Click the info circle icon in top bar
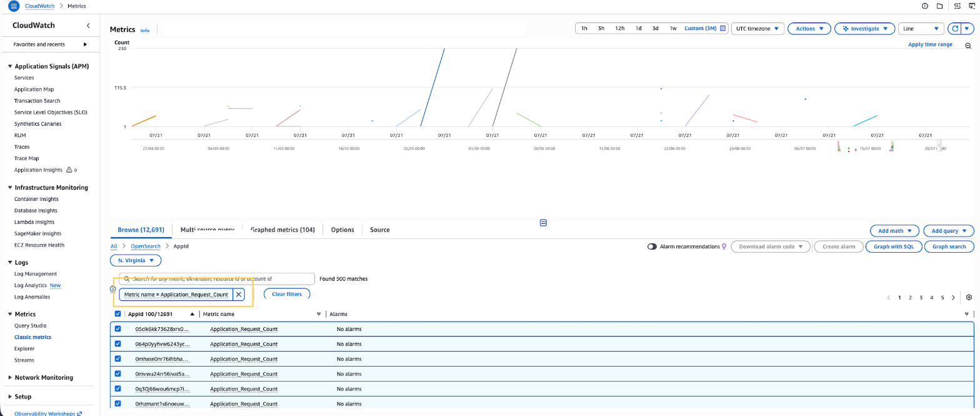Viewport: 980px width, 416px height. click(x=925, y=6)
